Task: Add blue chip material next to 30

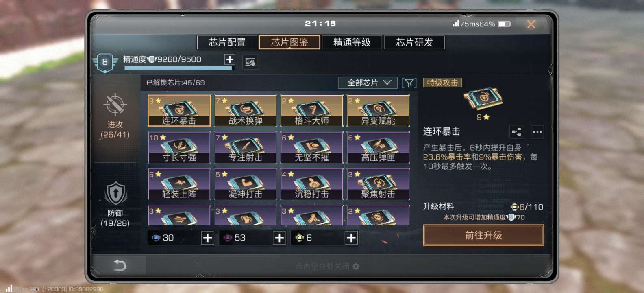Action: [207, 238]
